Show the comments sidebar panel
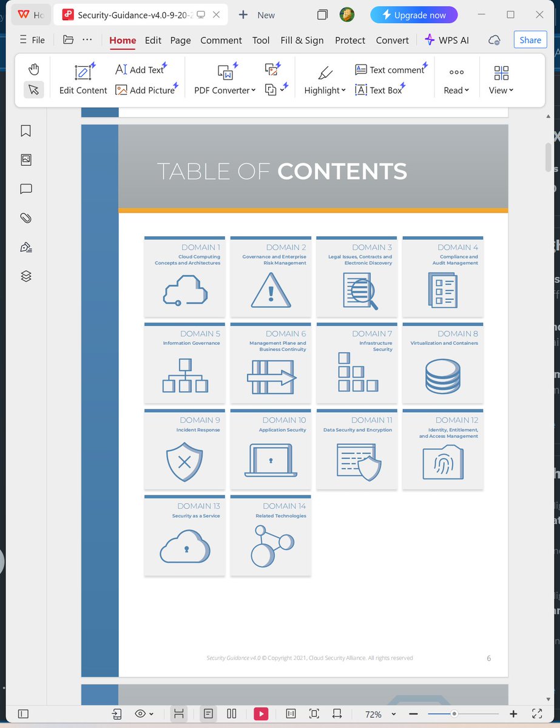560x728 pixels. [x=26, y=189]
